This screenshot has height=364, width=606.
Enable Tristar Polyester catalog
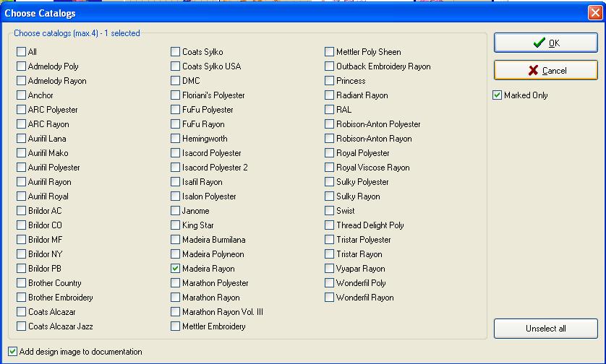pos(329,239)
